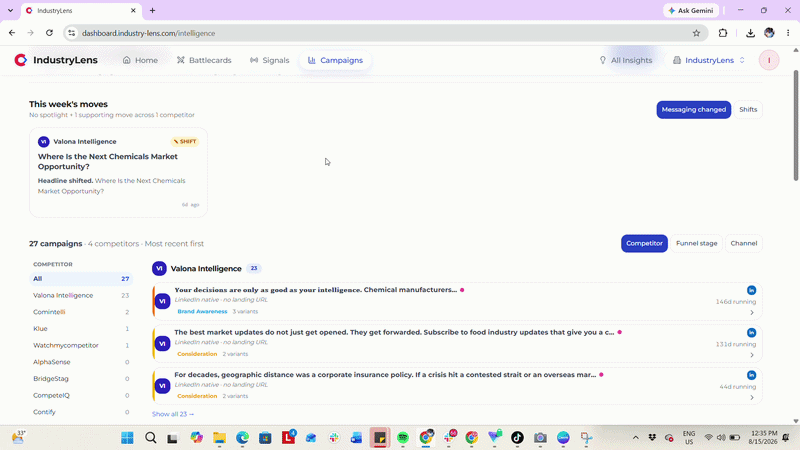Open Windows taskbar search
Screen dimensions: 800x450
[151, 438]
